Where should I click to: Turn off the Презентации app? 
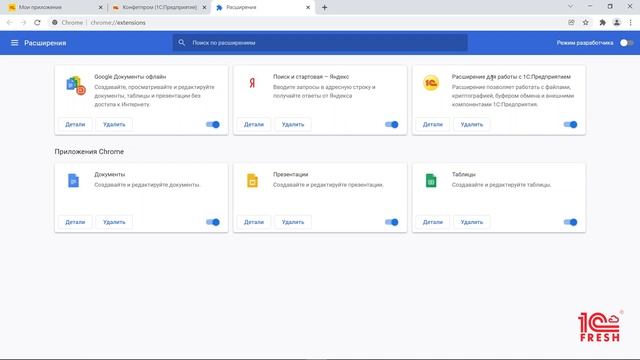click(391, 222)
